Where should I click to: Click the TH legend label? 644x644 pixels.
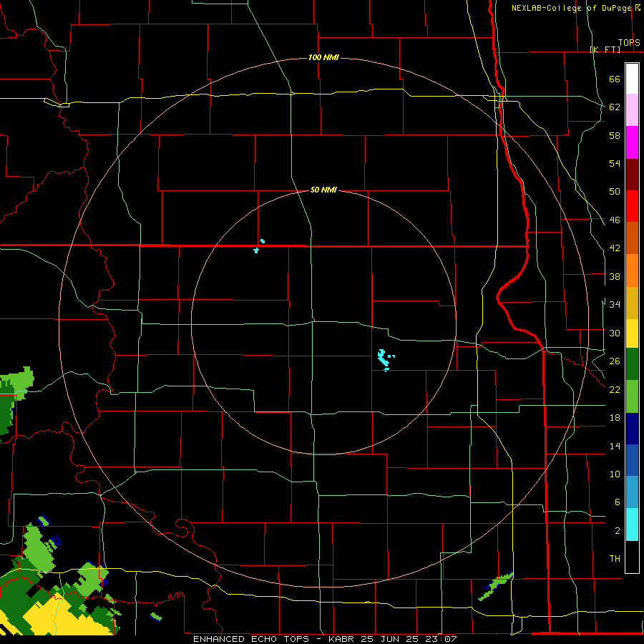[615, 559]
